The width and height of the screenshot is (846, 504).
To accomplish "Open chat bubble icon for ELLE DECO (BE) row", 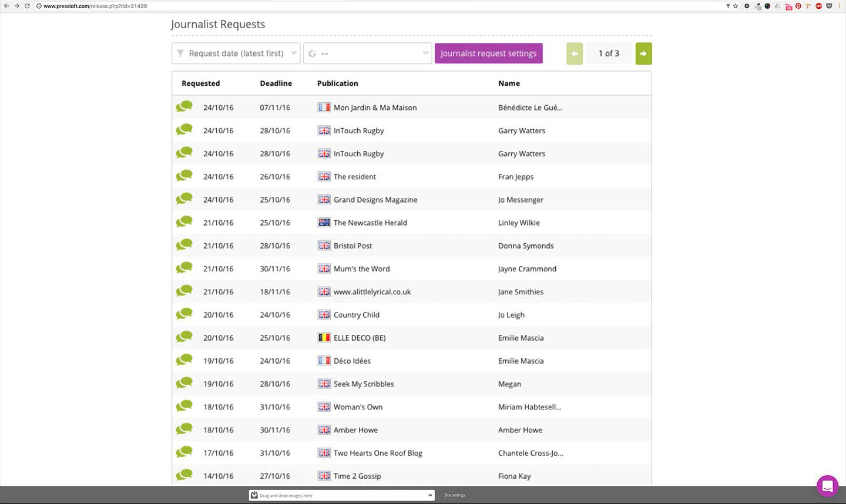I will point(184,337).
